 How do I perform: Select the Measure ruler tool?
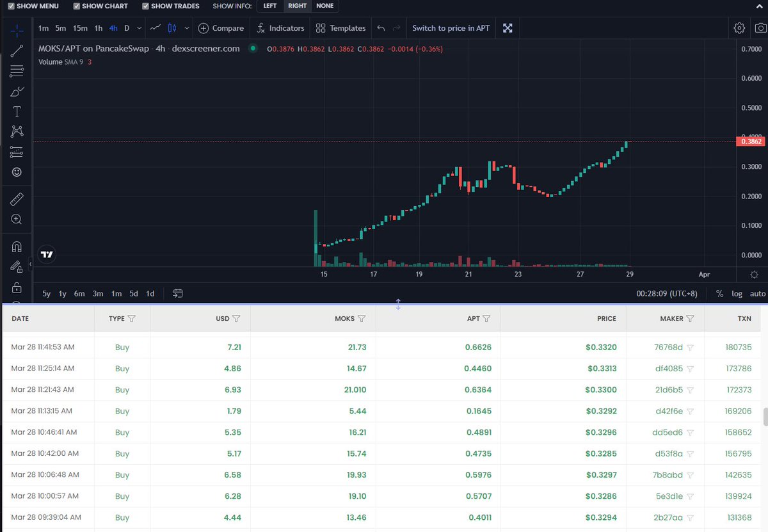coord(17,198)
